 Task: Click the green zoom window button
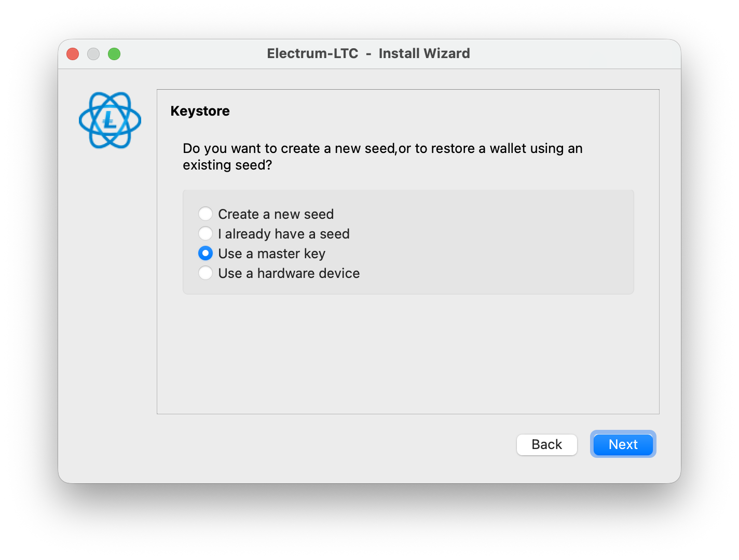[x=114, y=54]
